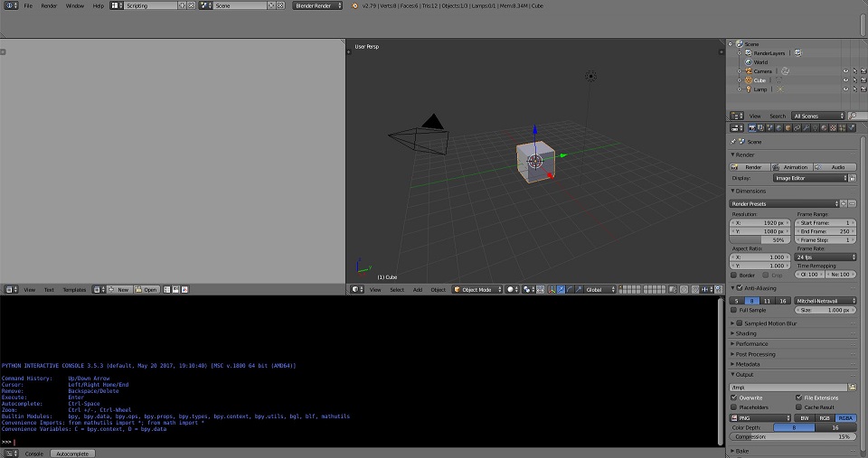Open the Physics properties tab icon
This screenshot has width=868, height=458.
tap(852, 127)
